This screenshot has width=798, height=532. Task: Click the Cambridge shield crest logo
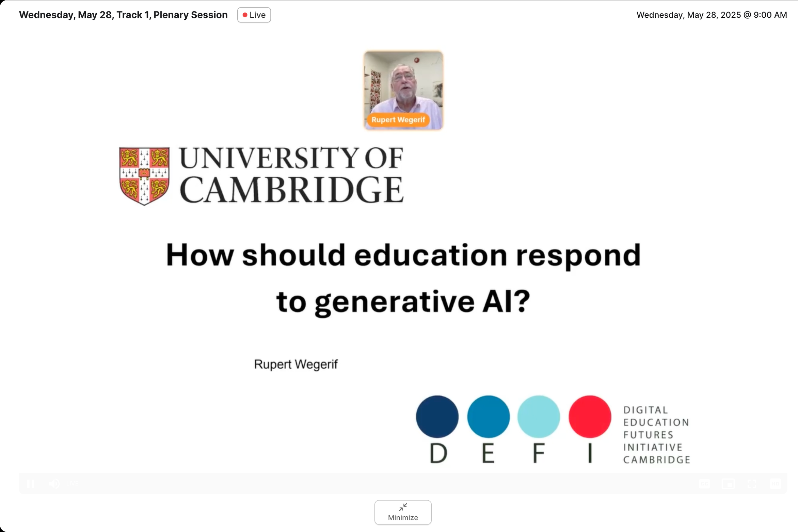pos(144,176)
